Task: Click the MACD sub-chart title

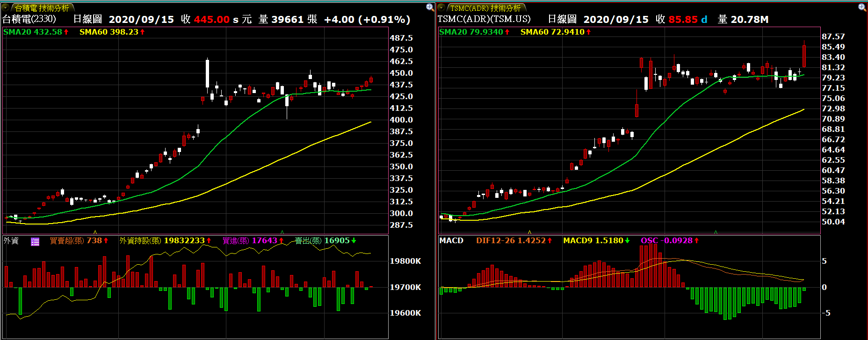Action: [x=451, y=240]
